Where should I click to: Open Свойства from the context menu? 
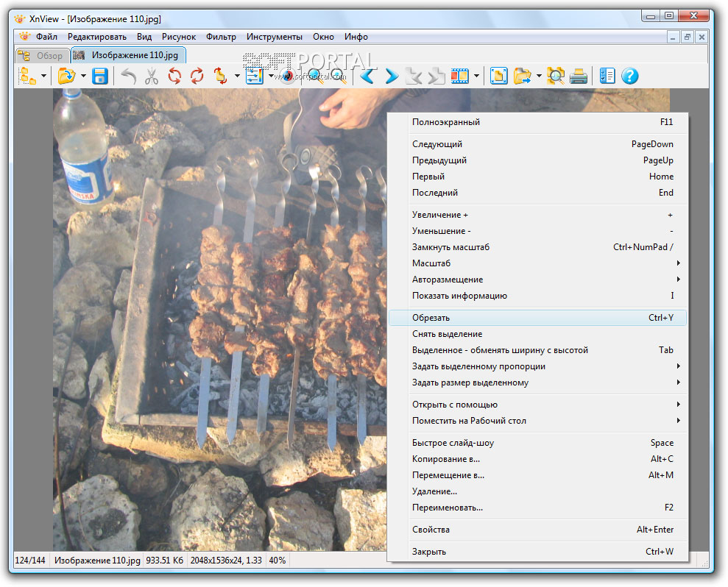(537, 530)
